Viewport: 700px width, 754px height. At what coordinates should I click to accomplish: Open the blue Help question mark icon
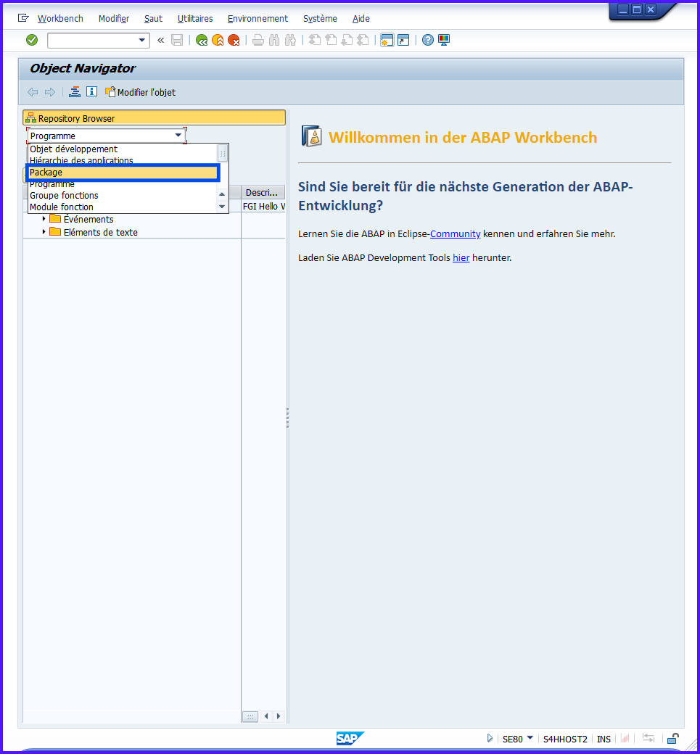tap(428, 40)
